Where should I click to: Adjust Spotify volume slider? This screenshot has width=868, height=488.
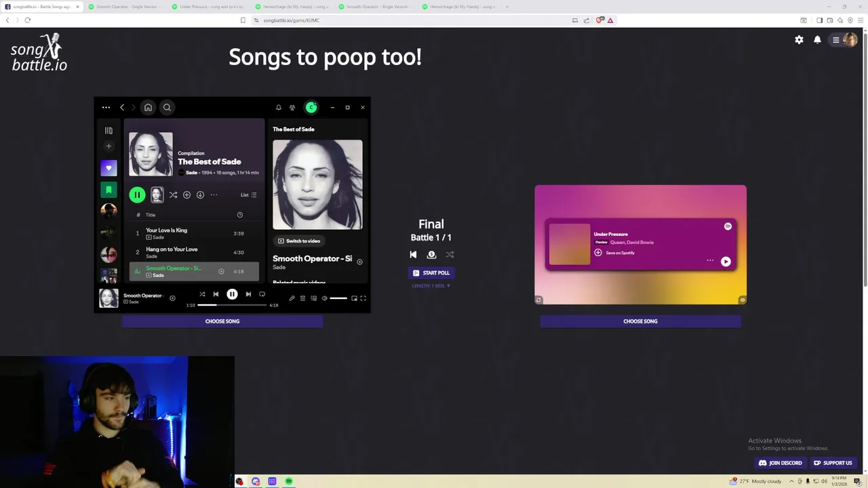tap(338, 298)
